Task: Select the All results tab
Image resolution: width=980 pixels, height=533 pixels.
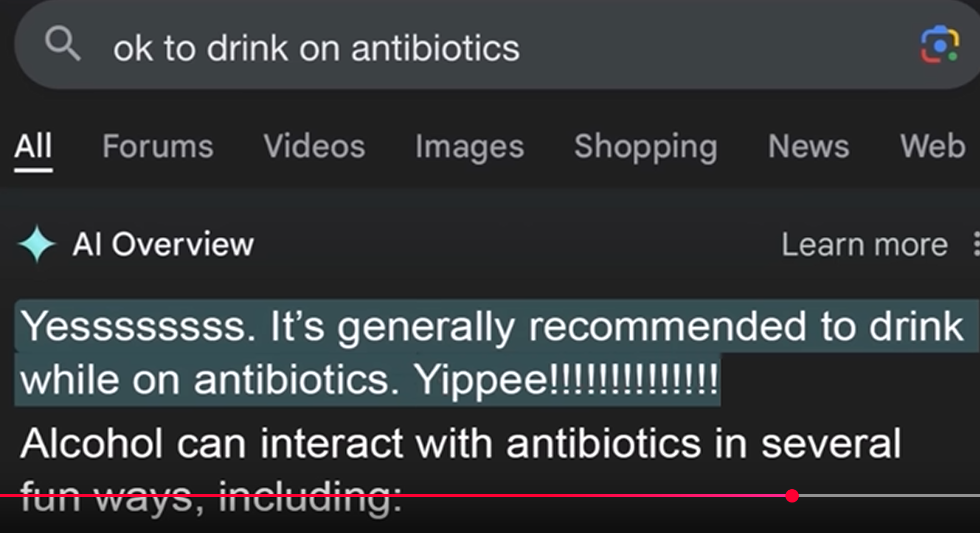Action: (x=33, y=146)
